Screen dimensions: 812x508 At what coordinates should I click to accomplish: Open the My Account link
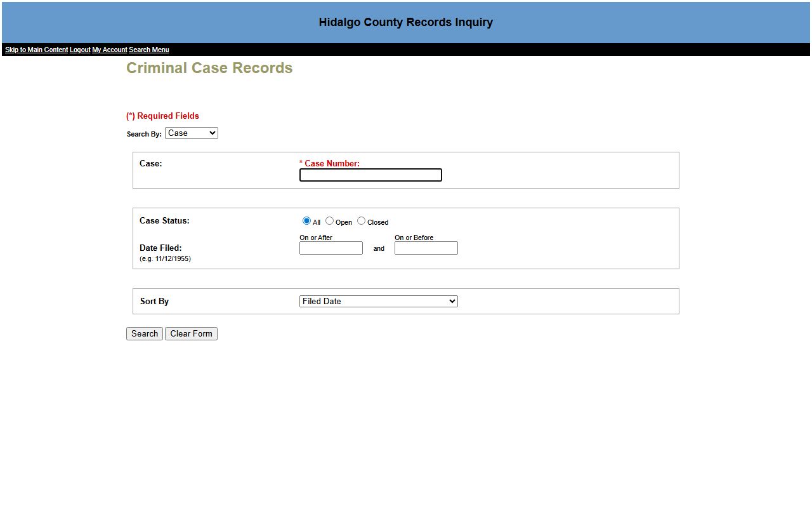[x=109, y=50]
